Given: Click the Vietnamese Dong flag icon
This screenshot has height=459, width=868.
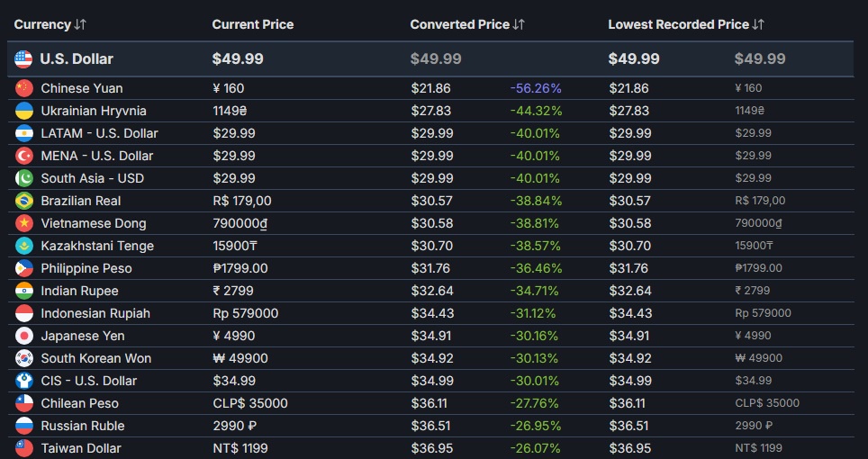Looking at the screenshot, I should point(24,223).
